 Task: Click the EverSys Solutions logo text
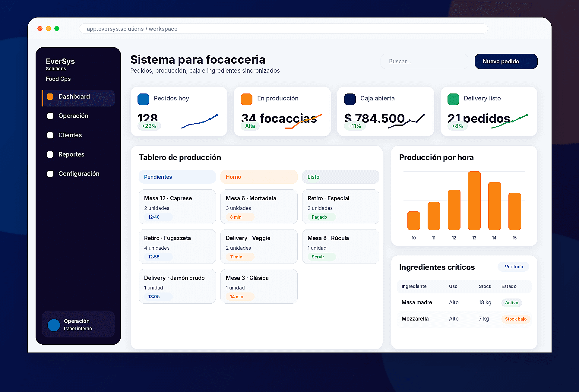[60, 64]
